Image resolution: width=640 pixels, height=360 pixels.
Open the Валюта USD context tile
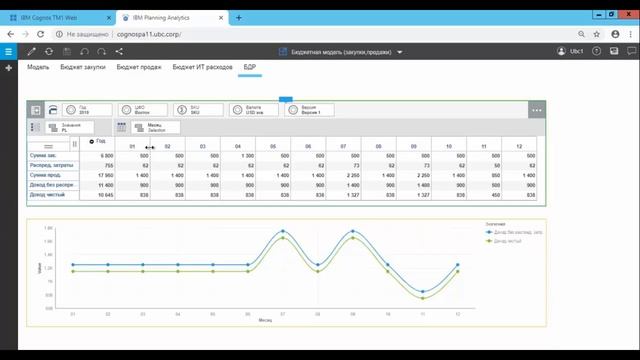pyautogui.click(x=254, y=110)
